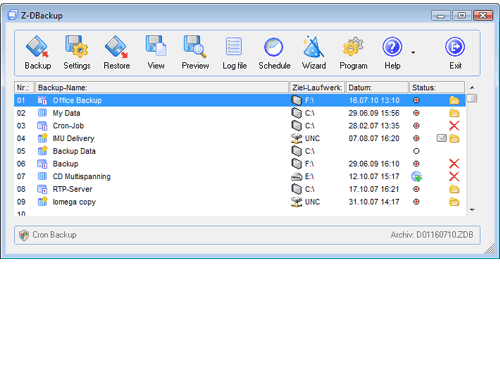500x370 pixels.
Task: Click the shield icon in status bar
Action: pyautogui.click(x=24, y=235)
